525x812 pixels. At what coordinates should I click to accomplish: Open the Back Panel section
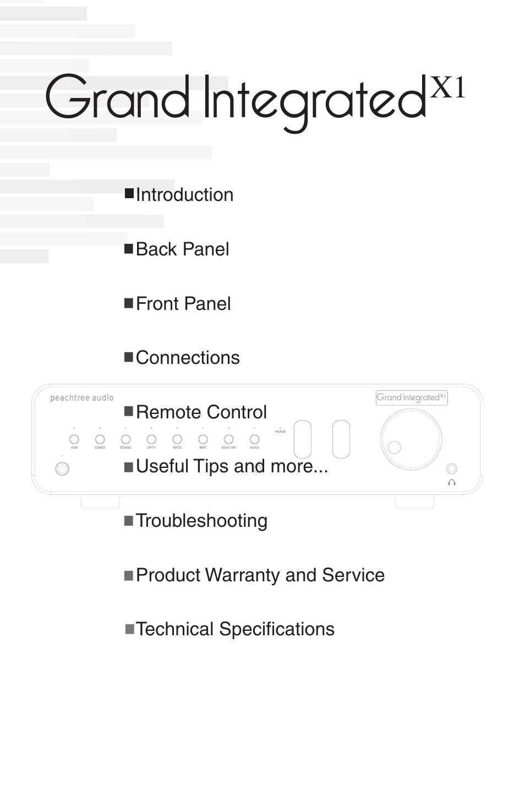182,249
